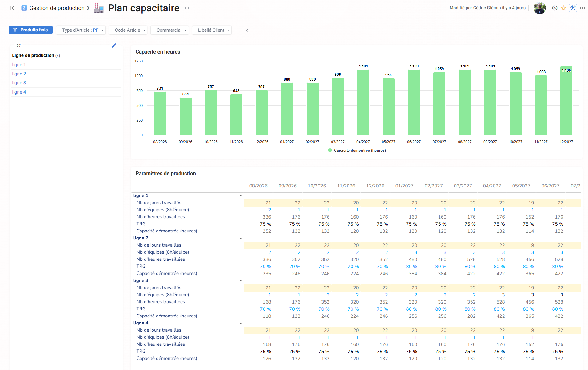Mark page as favorite with star
588x370 pixels.
pyautogui.click(x=563, y=8)
